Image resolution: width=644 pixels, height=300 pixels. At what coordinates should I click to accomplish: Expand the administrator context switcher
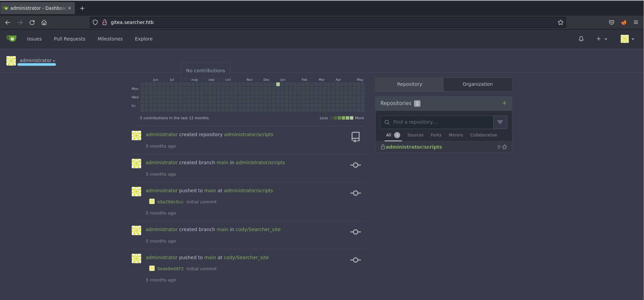click(x=37, y=60)
